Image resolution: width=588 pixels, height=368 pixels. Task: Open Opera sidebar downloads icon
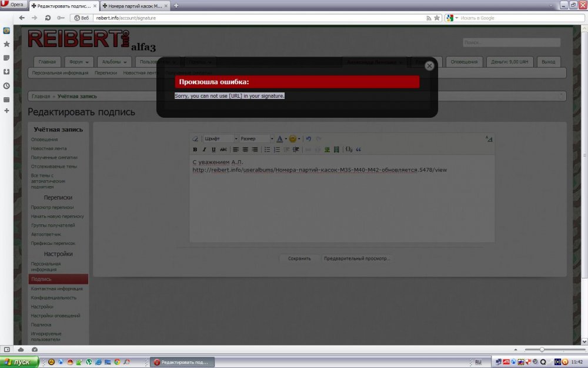click(6, 72)
